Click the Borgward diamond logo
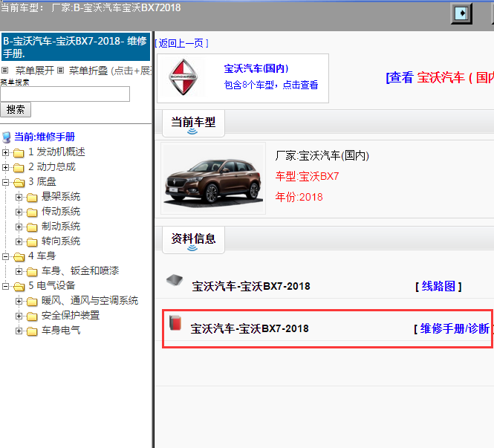The height and width of the screenshot is (448, 494). [x=183, y=77]
